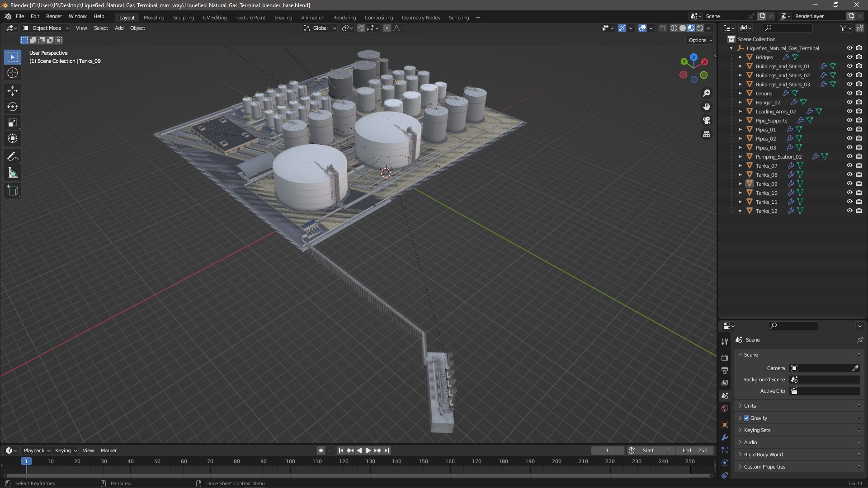Switch perspective/orthographic grid icon
This screenshot has height=488, width=868.
706,134
